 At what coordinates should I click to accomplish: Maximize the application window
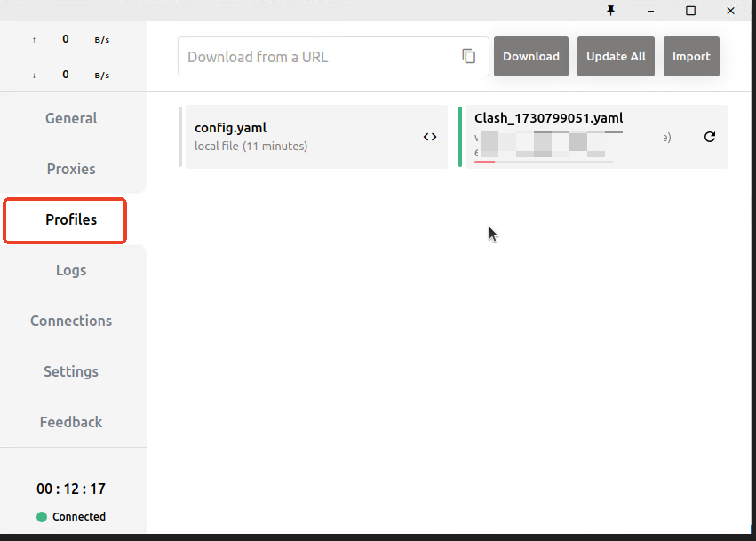point(690,11)
